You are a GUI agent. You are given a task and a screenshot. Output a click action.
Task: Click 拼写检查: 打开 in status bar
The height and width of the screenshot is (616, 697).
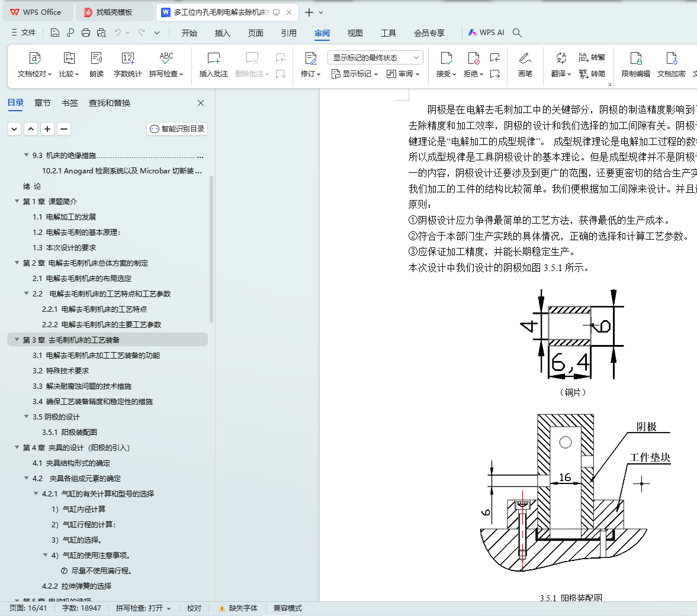tap(143, 608)
